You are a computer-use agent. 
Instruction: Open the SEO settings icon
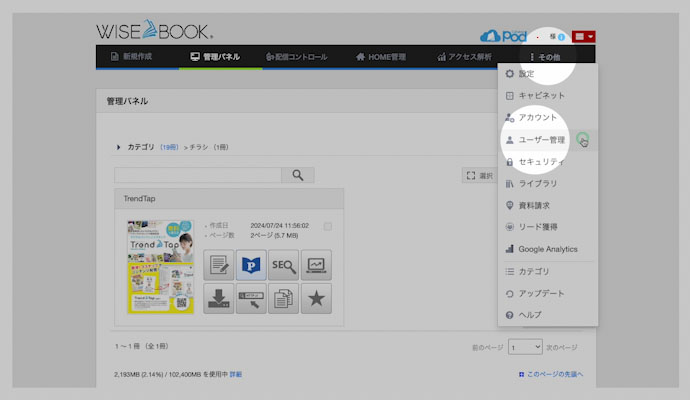tap(284, 265)
